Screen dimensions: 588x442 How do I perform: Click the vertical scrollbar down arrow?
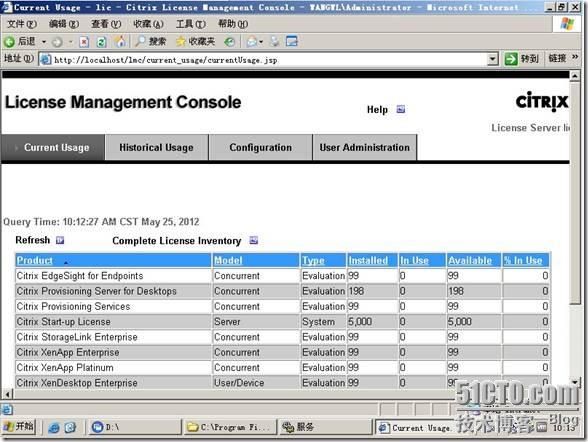click(x=575, y=382)
